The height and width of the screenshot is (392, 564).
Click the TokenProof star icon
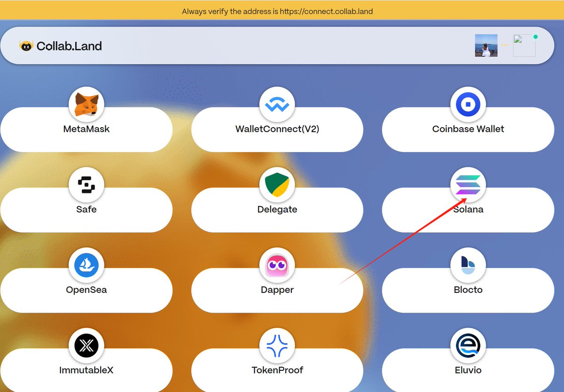click(x=277, y=346)
